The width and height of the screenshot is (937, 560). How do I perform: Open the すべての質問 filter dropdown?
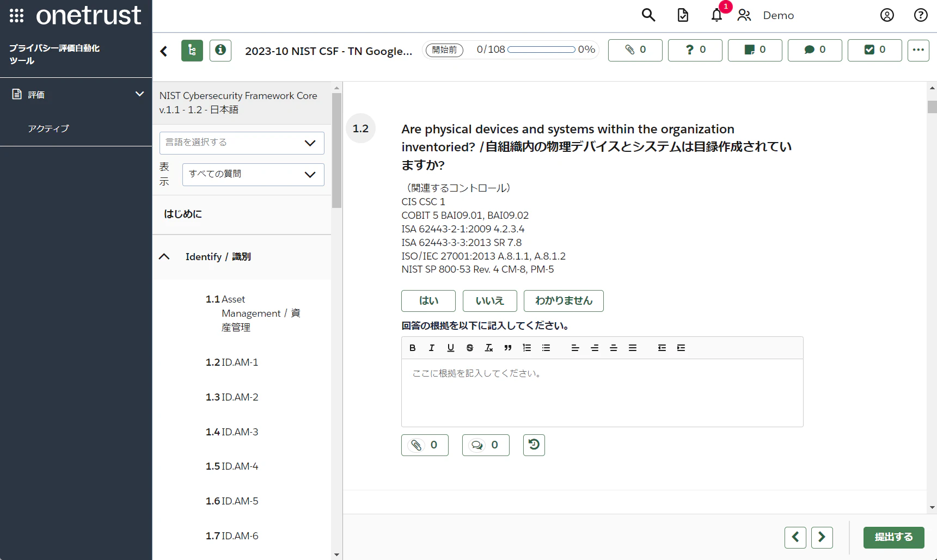tap(253, 174)
